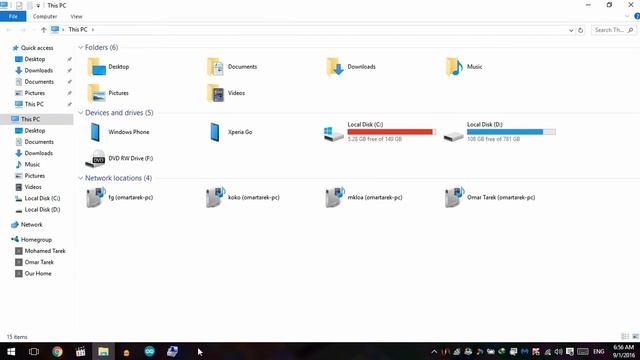
Task: Switch to details view layout
Action: [625, 336]
